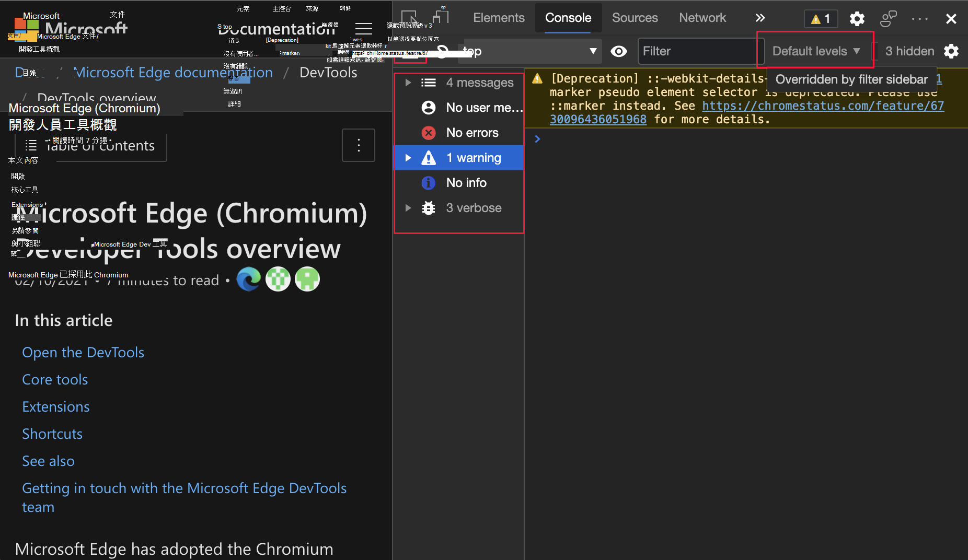Select the inspect element tool icon

click(x=409, y=18)
